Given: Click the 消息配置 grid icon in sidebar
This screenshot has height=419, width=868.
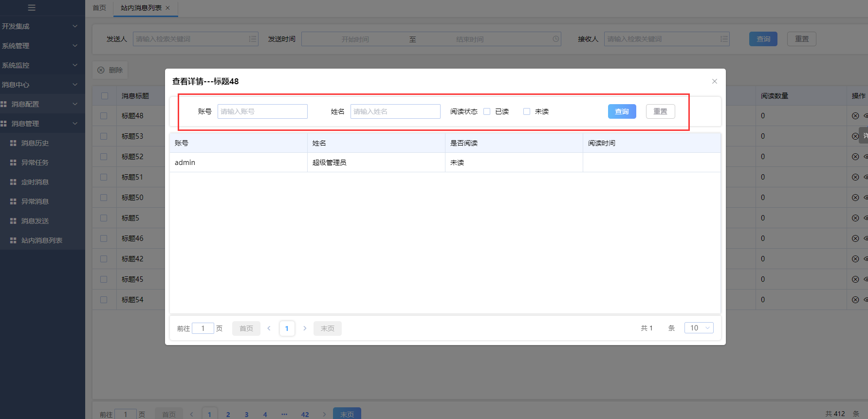Looking at the screenshot, I should tap(3, 104).
